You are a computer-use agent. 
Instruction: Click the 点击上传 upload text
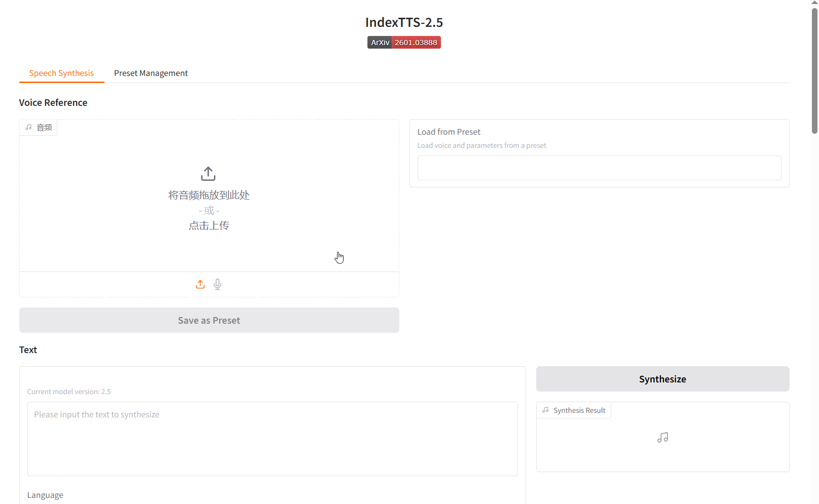click(x=209, y=225)
